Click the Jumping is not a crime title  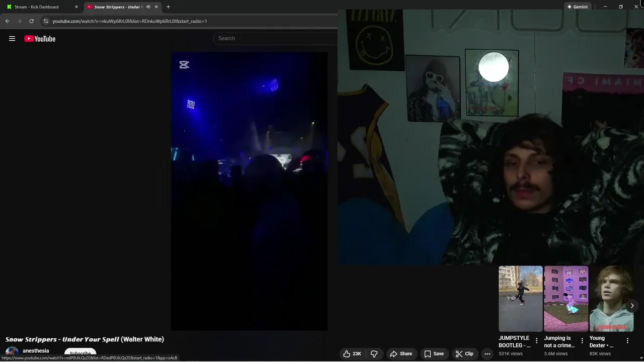click(559, 342)
